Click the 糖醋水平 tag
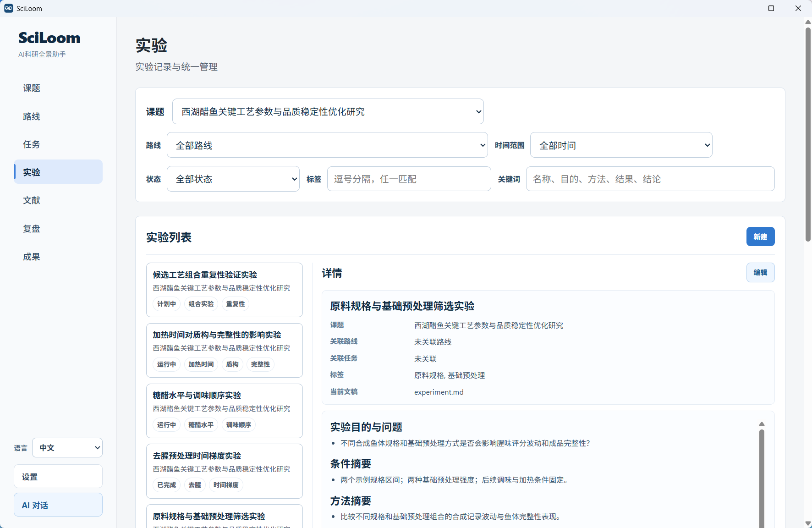Screen dimensions: 812x528 (x=201, y=425)
